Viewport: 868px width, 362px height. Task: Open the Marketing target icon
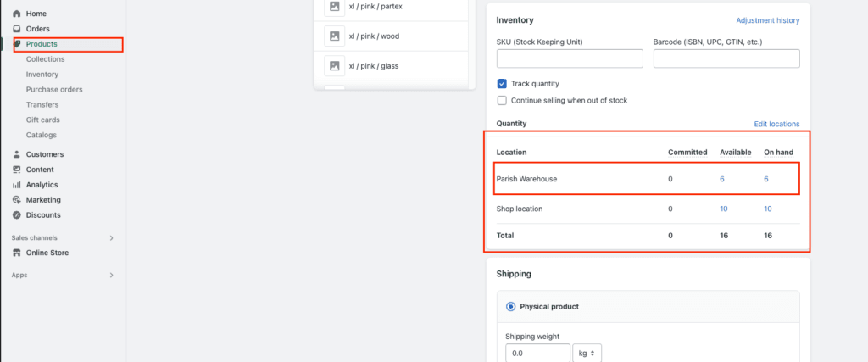tap(17, 200)
